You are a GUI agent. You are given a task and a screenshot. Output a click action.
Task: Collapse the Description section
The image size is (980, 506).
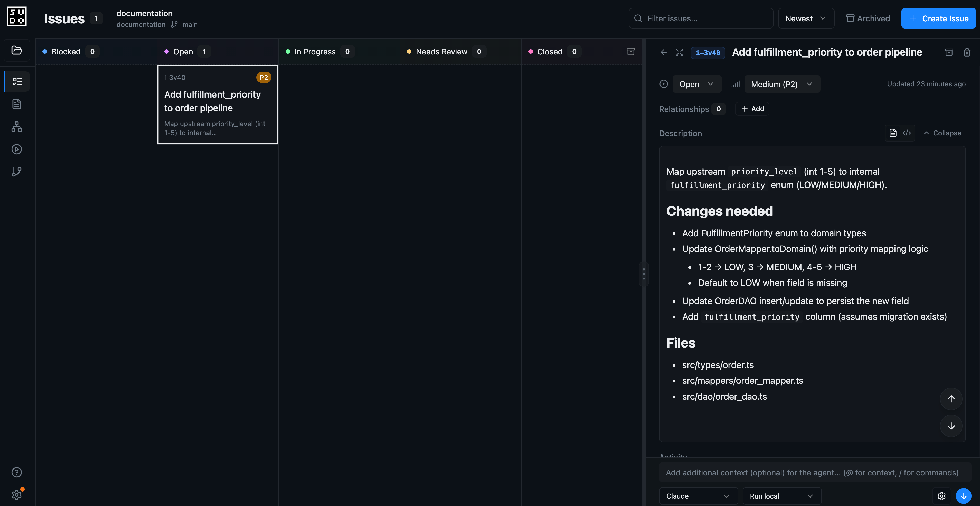942,133
